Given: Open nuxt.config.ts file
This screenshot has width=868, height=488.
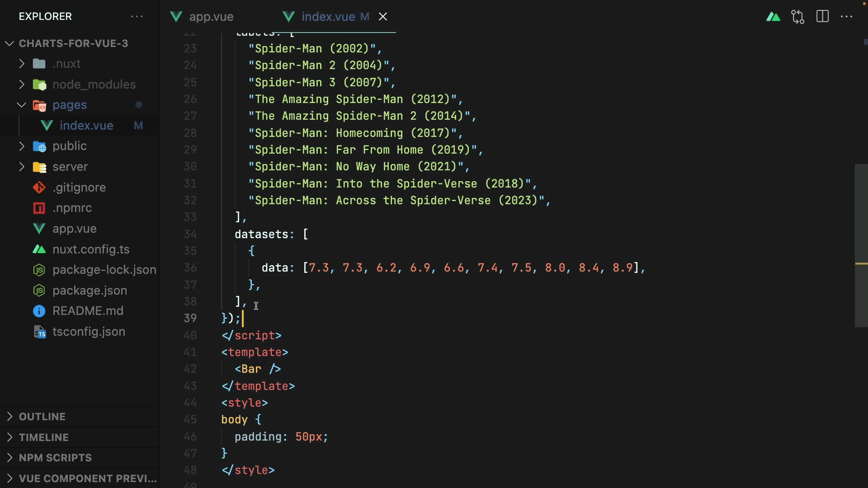Looking at the screenshot, I should point(91,249).
